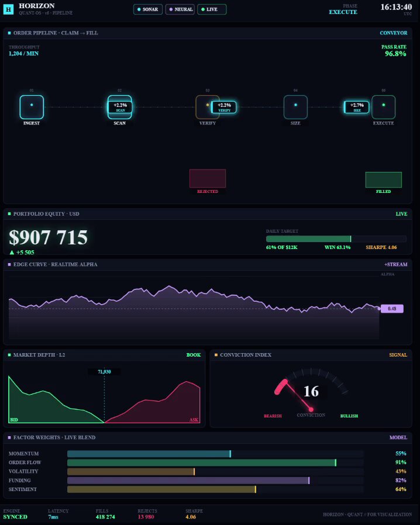Select the SIZE pipeline stage node

[x=295, y=107]
